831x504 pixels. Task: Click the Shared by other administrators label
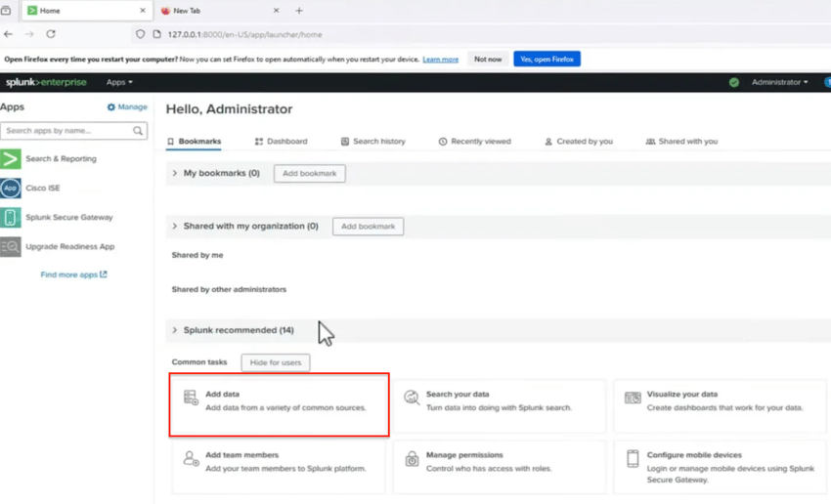(x=229, y=289)
